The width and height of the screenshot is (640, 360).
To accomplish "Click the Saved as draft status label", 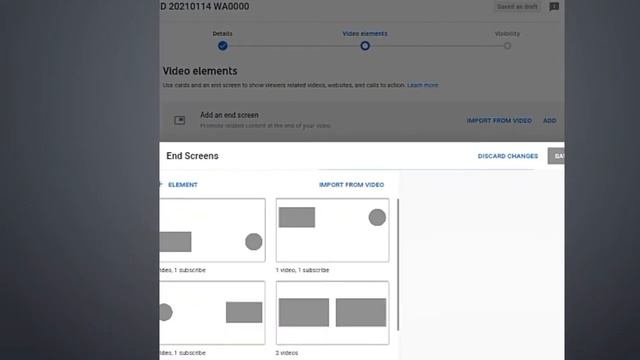I will click(x=517, y=7).
